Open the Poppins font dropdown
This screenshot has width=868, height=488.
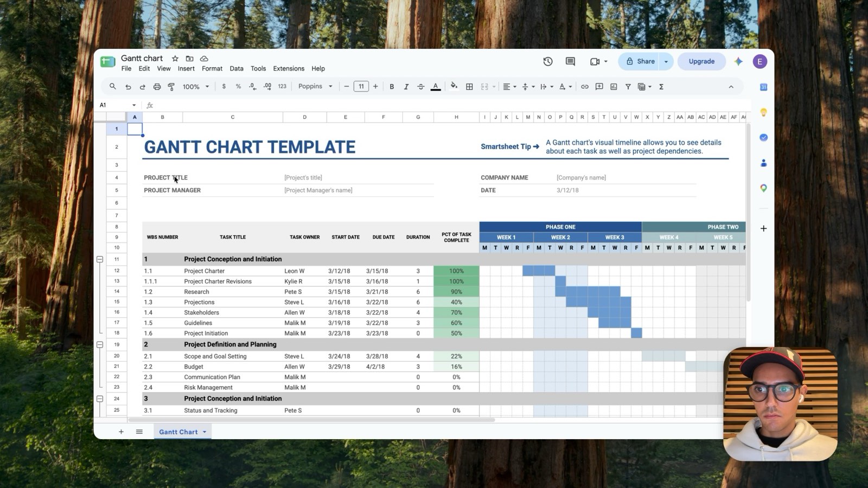point(315,87)
